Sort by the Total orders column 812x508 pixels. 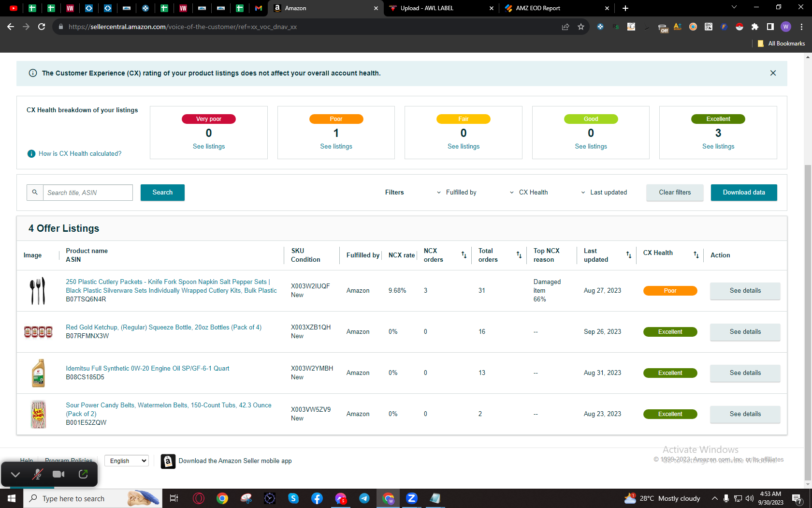pyautogui.click(x=519, y=255)
